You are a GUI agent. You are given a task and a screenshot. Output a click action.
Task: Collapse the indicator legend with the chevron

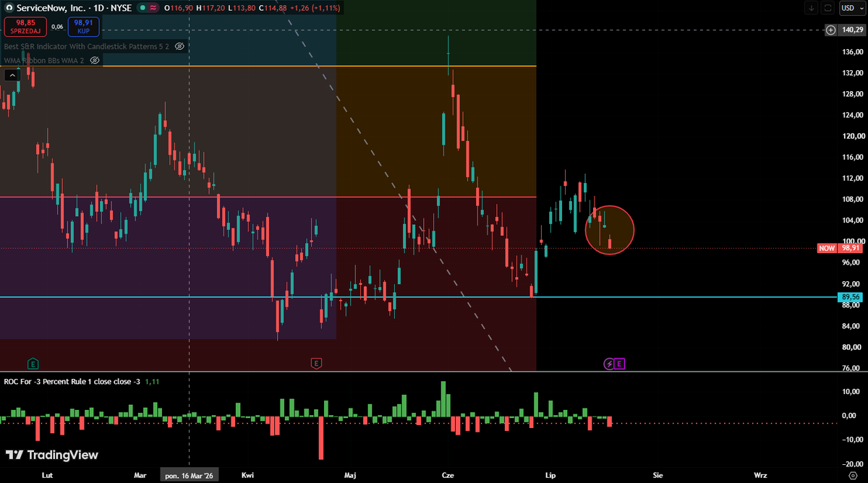tap(12, 74)
